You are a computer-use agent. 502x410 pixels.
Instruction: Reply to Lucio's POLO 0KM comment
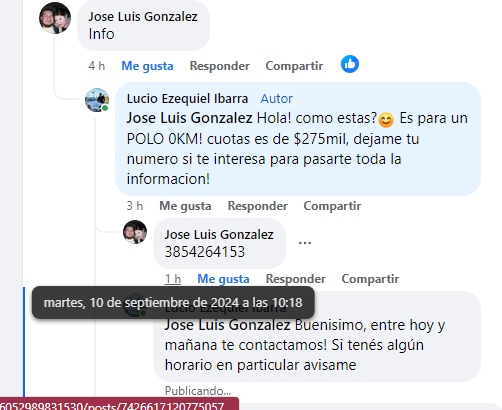[x=258, y=206]
